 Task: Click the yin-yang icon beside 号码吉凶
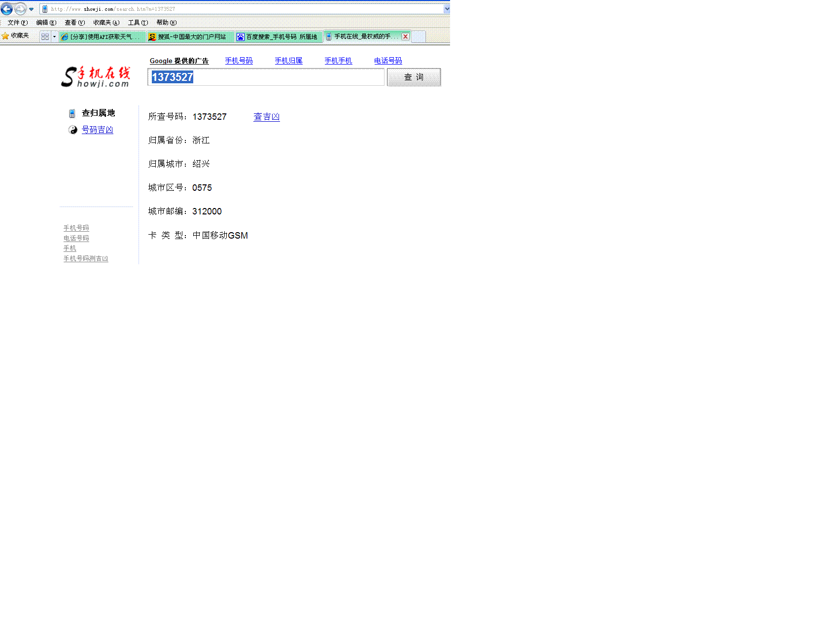coord(72,130)
